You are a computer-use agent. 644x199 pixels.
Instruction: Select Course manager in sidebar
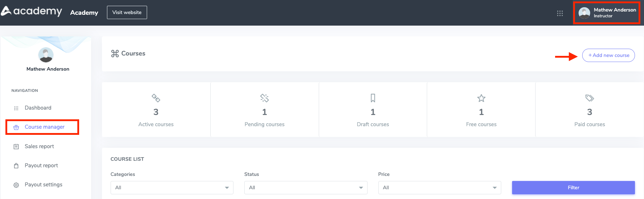(44, 127)
